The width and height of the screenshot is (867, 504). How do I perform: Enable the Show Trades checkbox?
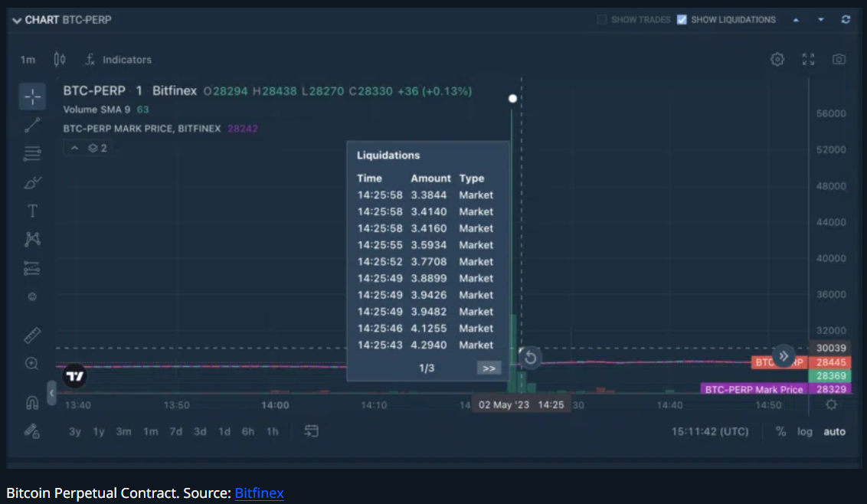click(x=601, y=20)
